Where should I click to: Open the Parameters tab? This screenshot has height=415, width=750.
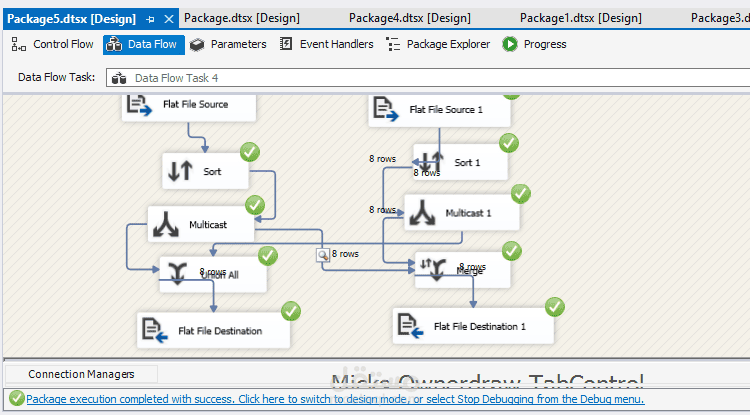[228, 44]
